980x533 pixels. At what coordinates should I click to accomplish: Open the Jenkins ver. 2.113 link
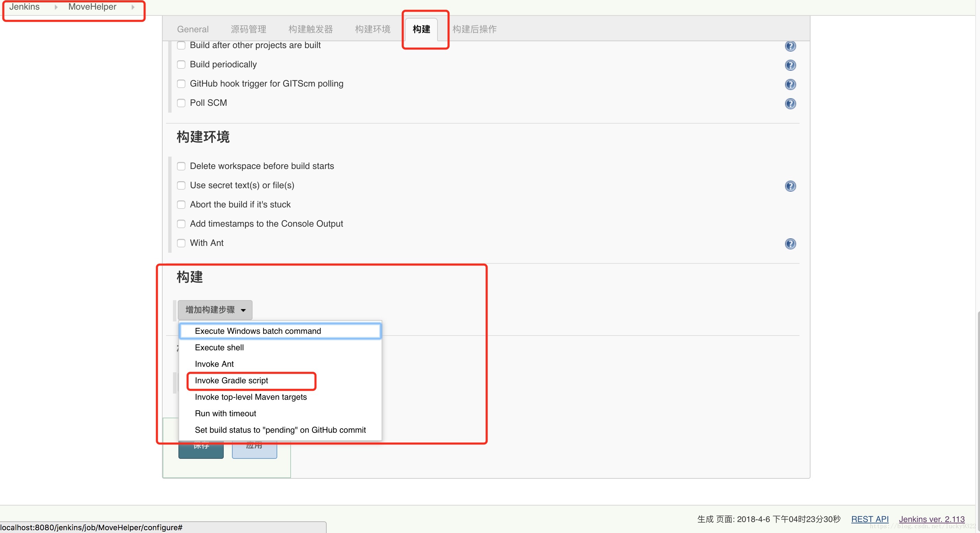click(x=932, y=519)
